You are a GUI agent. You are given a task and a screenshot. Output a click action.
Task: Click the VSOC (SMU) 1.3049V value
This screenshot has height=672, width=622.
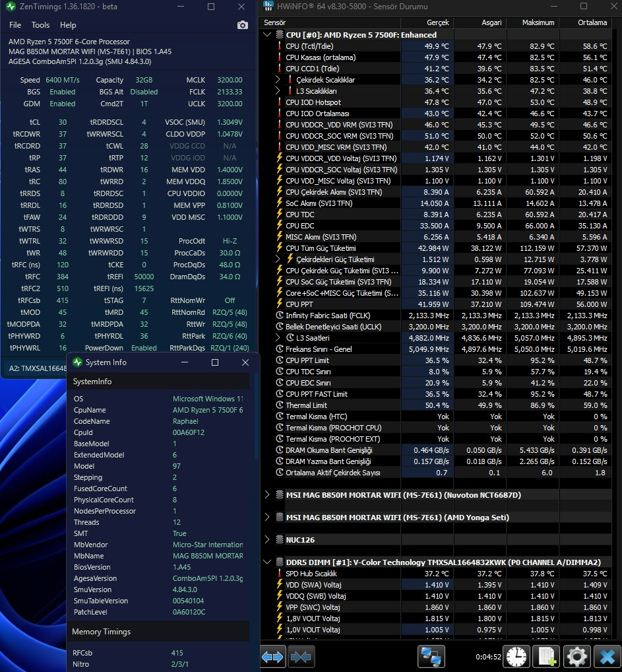(x=230, y=122)
